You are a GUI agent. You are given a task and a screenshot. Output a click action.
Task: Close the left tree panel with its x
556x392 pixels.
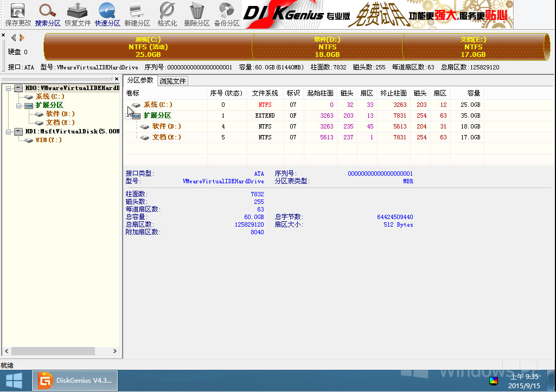(117, 79)
